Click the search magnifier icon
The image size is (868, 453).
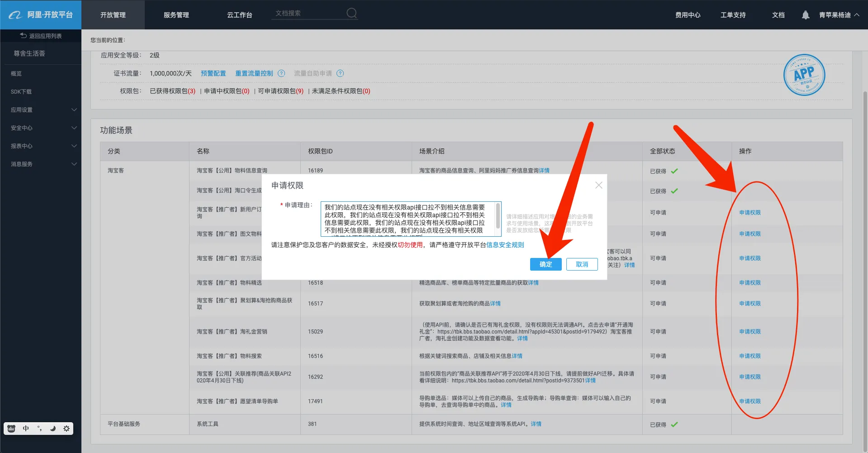point(351,13)
